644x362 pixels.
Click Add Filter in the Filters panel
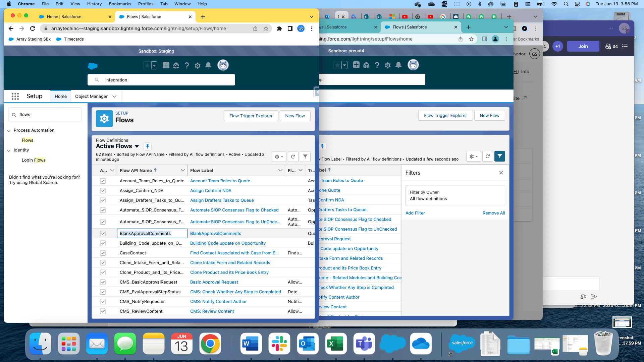coord(415,213)
